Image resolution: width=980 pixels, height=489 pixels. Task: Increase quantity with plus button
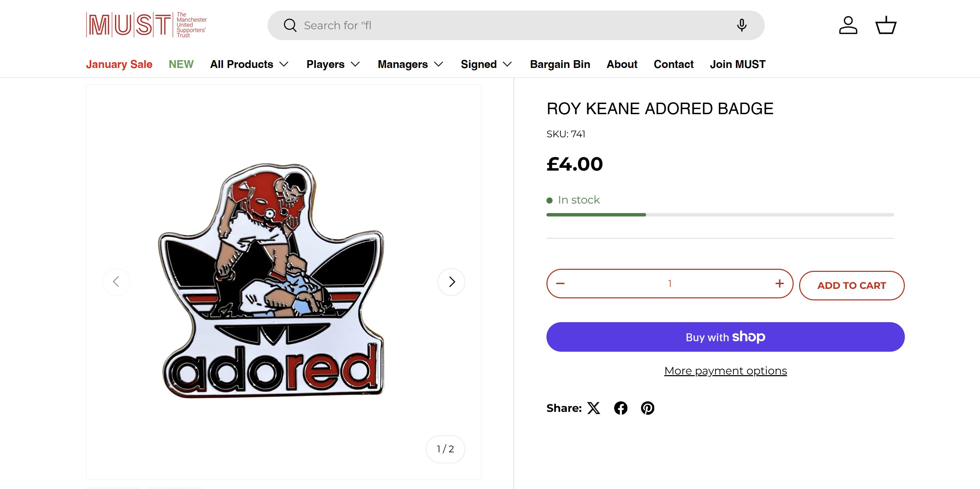pyautogui.click(x=779, y=284)
